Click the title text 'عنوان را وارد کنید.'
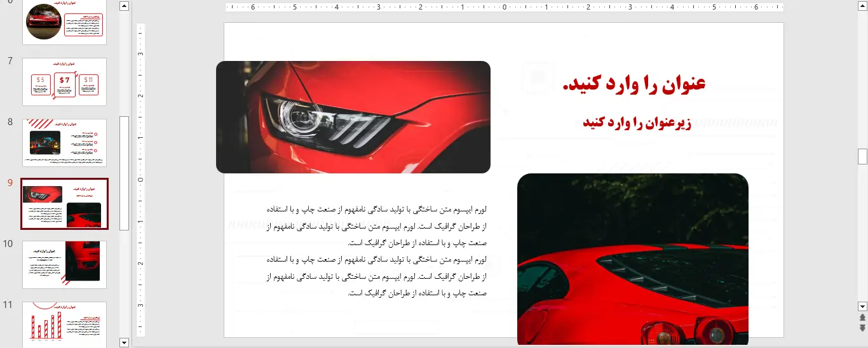Screen dimensions: 868x348 (634, 84)
